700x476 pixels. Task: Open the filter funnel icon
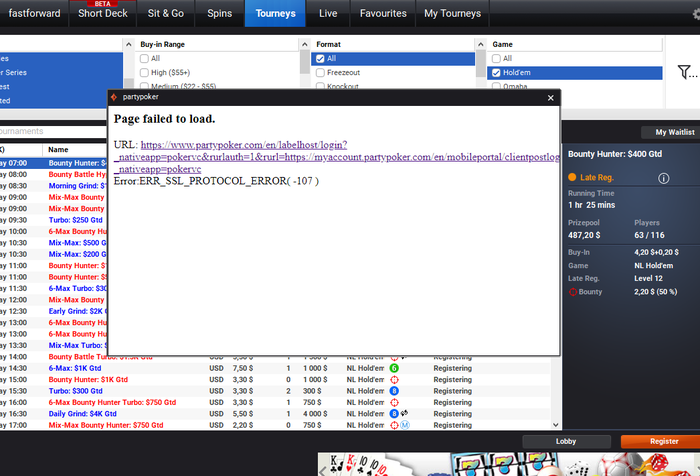pyautogui.click(x=684, y=72)
